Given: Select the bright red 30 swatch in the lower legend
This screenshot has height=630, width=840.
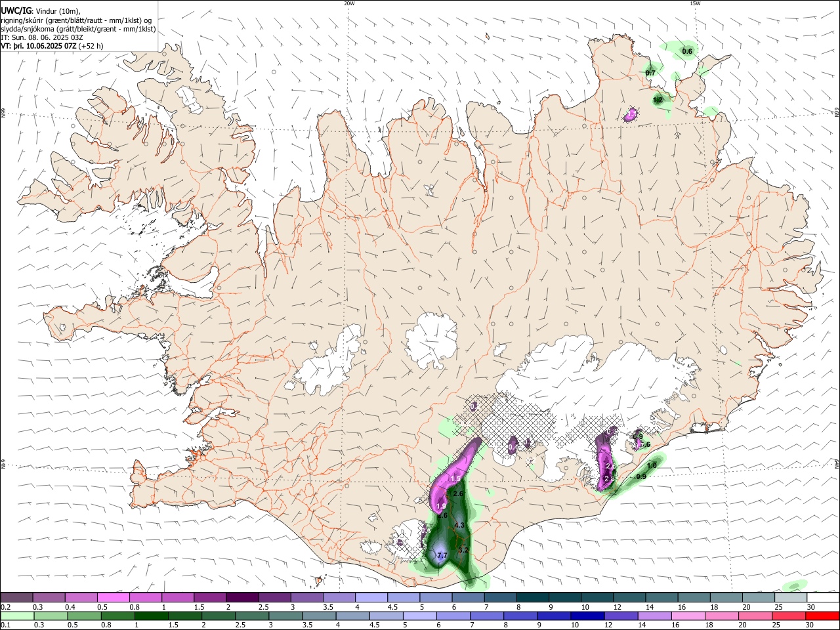Looking at the screenshot, I should (823, 616).
